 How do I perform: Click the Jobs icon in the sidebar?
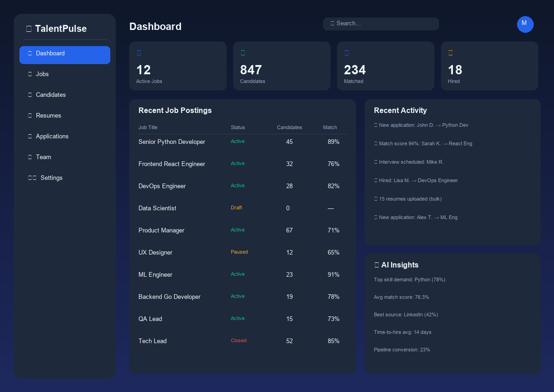(x=30, y=74)
